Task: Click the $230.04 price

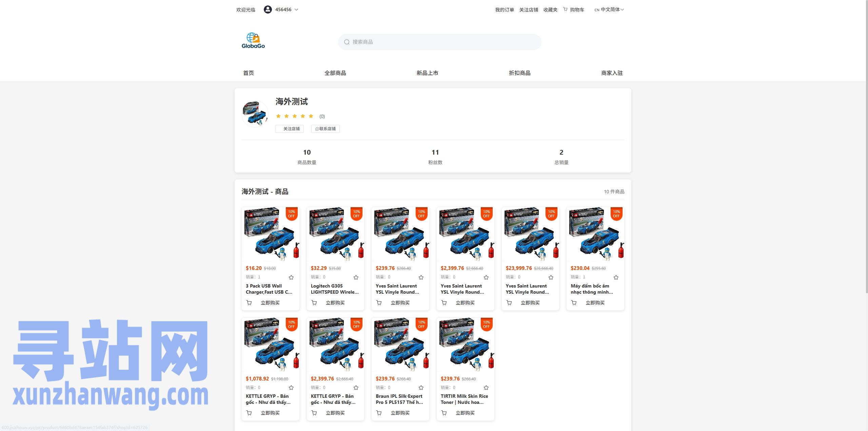Action: (x=580, y=268)
